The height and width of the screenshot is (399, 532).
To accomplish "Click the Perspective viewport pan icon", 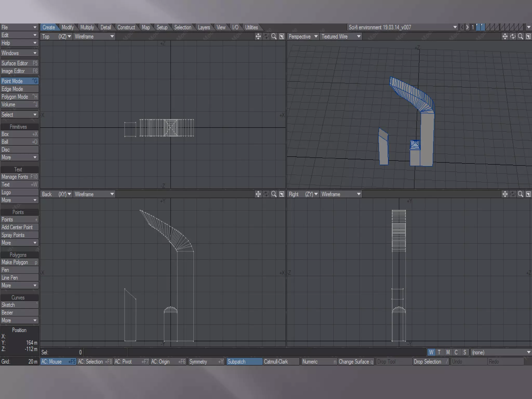I will click(505, 37).
